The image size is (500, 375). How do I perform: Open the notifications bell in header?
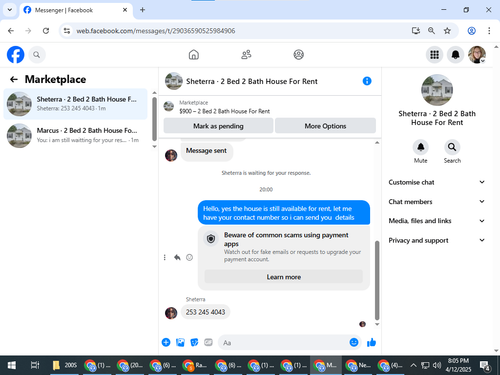[455, 54]
